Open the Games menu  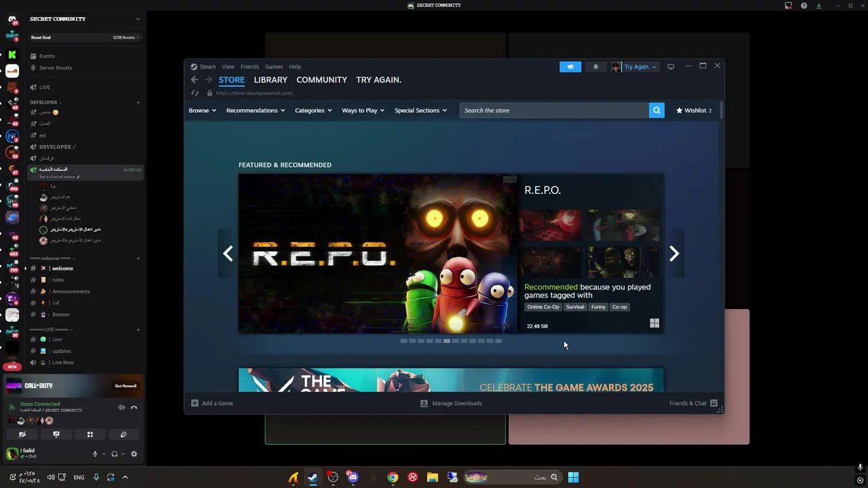coord(274,66)
